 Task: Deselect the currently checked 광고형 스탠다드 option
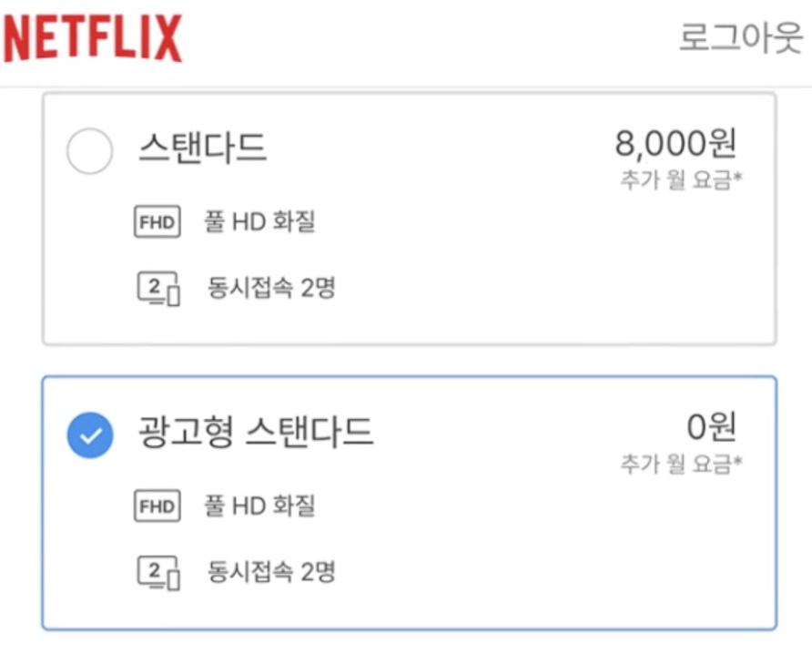[88, 434]
